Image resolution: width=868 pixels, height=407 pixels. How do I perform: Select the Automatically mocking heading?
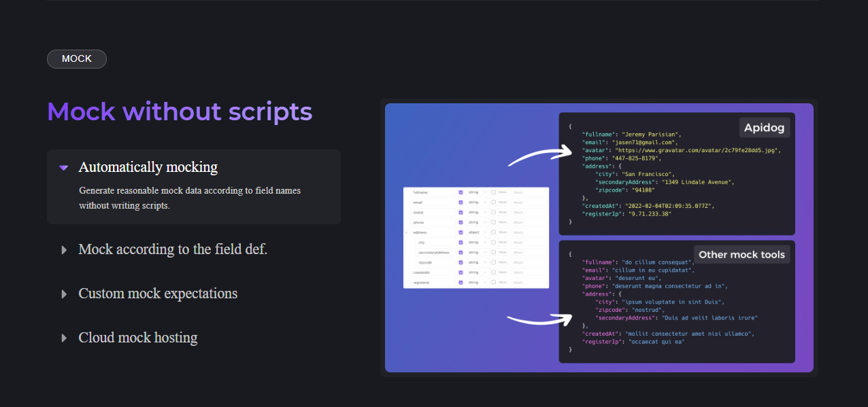point(148,167)
